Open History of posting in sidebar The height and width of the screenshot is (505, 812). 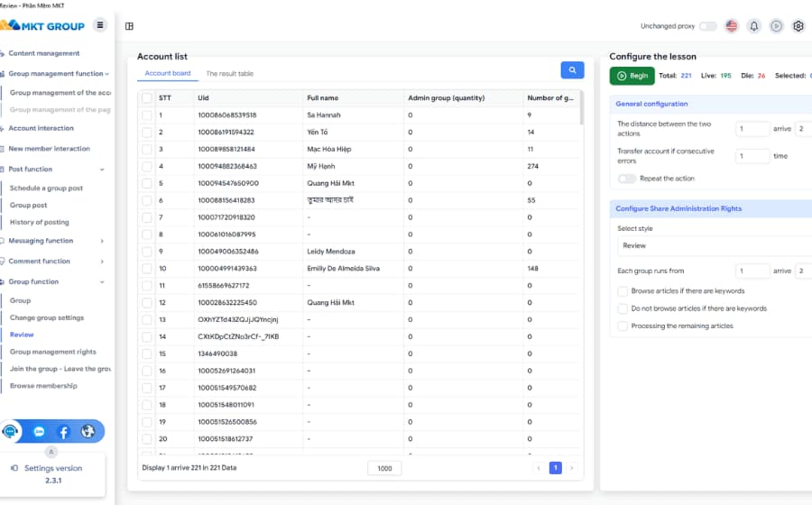click(40, 222)
